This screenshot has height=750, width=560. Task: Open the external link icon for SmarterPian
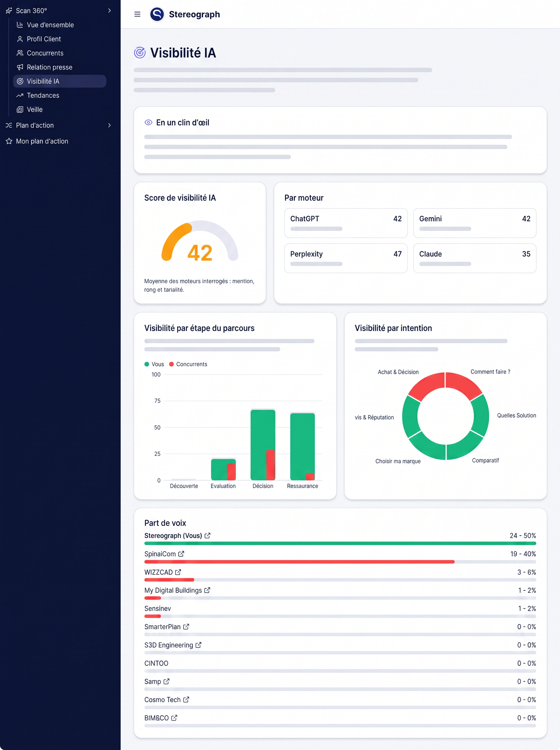(x=186, y=627)
